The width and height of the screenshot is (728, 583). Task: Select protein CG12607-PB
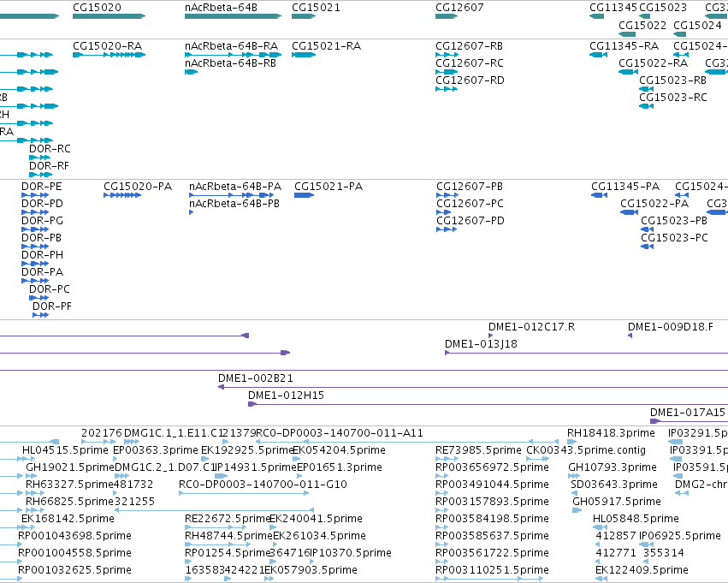470,187
